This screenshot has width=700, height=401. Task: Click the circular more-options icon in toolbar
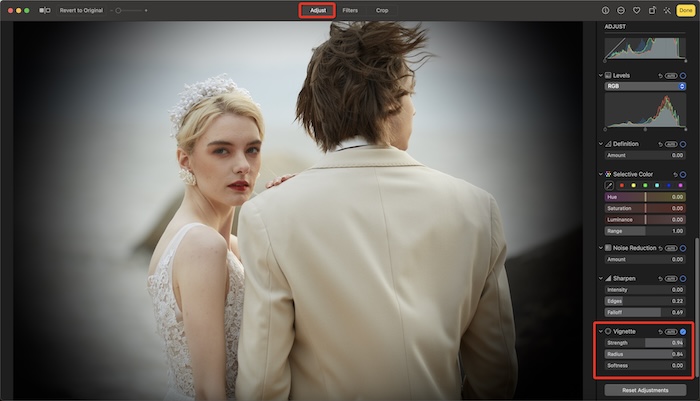621,10
